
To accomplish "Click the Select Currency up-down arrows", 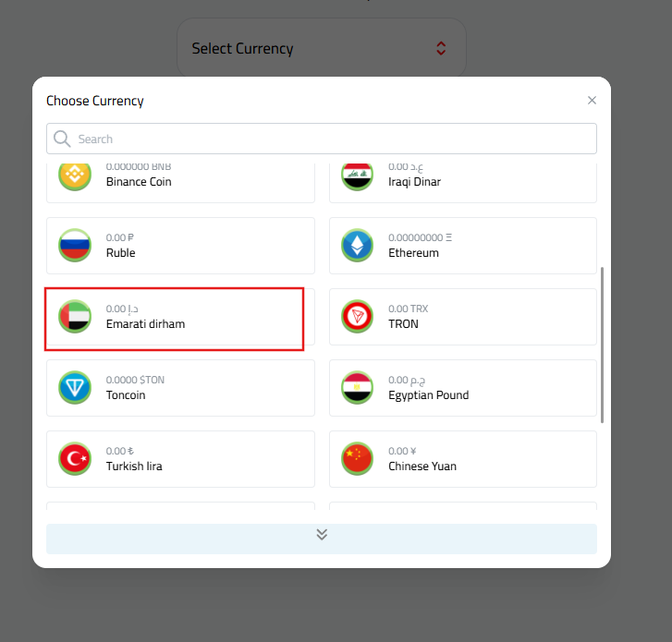I will point(441,48).
